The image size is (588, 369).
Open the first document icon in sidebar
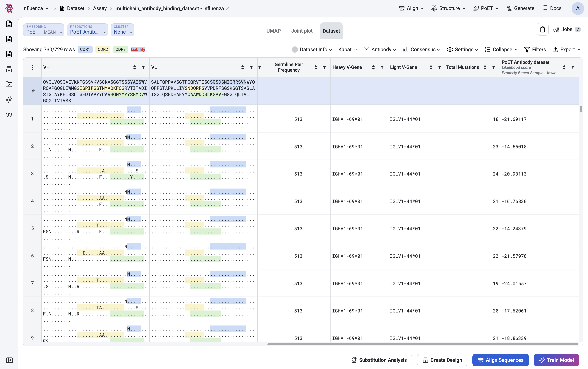(x=9, y=24)
